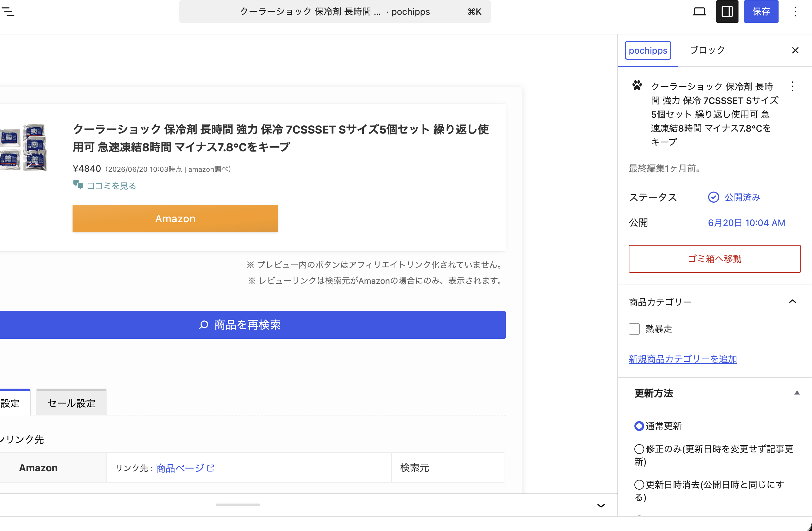Click the Amazon row label in table

[38, 468]
